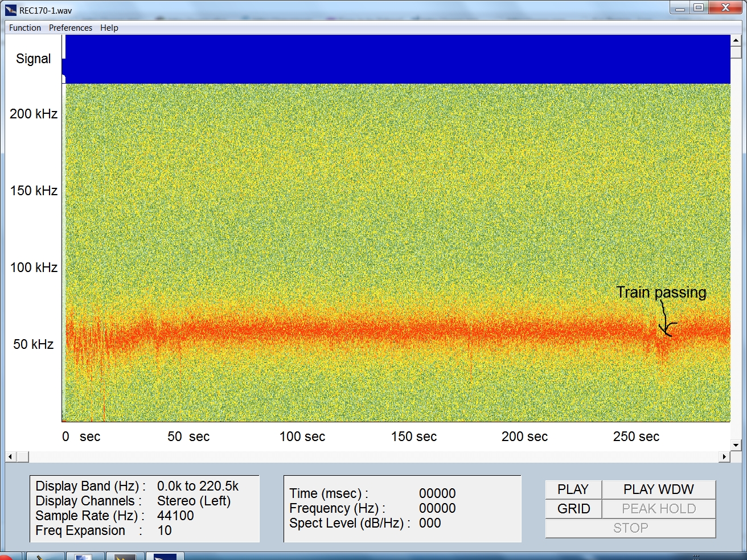The image size is (747, 560).
Task: Open the Preferences menu
Action: pyautogui.click(x=71, y=28)
